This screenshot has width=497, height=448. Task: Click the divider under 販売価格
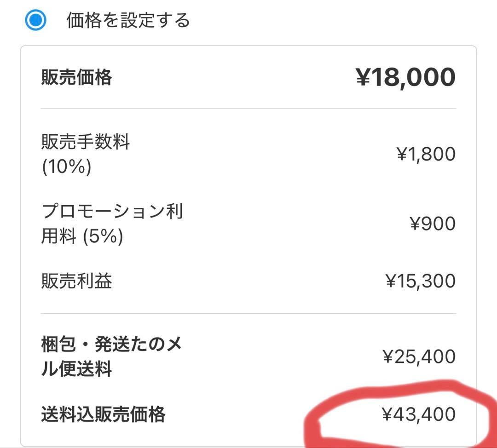point(248,108)
